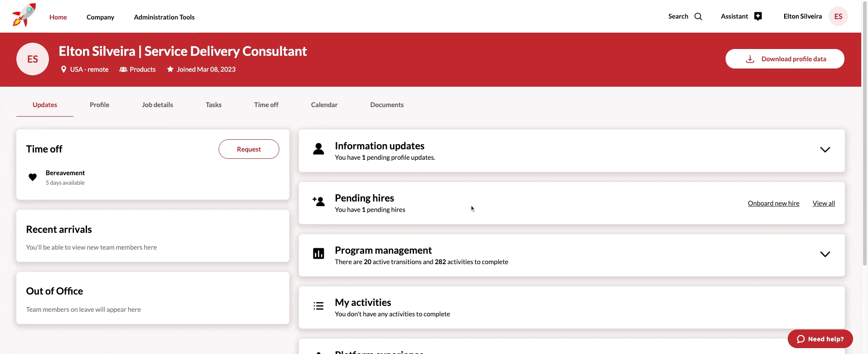Click the Information updates person icon
Screen dimensions: 868x354
pos(318,149)
